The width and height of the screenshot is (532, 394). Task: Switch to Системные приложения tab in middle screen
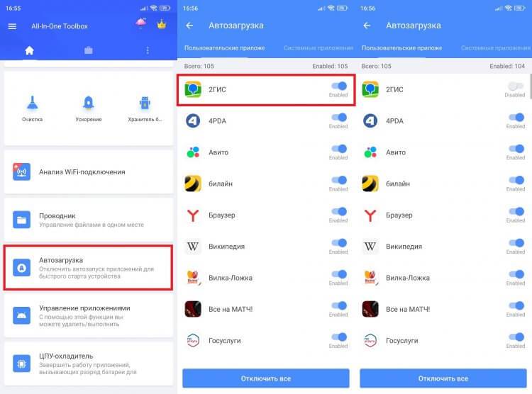click(318, 47)
